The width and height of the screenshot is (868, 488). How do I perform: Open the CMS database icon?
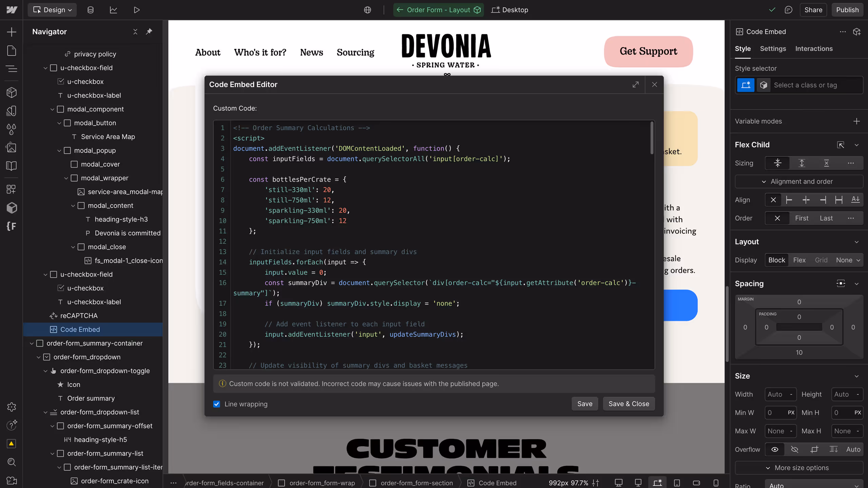(x=90, y=10)
